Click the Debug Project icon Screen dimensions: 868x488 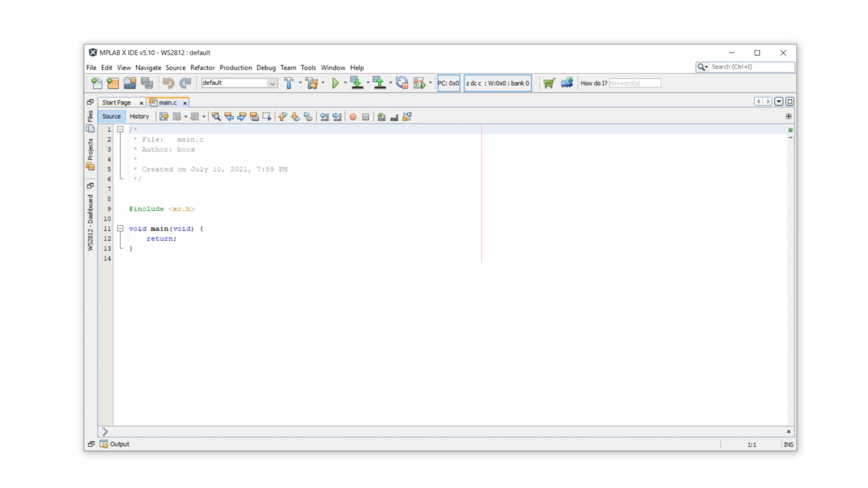click(419, 83)
